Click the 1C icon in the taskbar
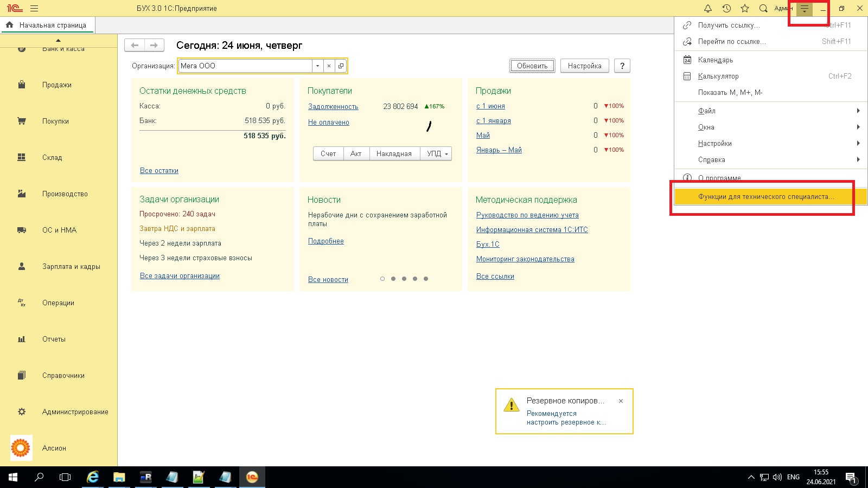The height and width of the screenshot is (488, 868). 252,477
